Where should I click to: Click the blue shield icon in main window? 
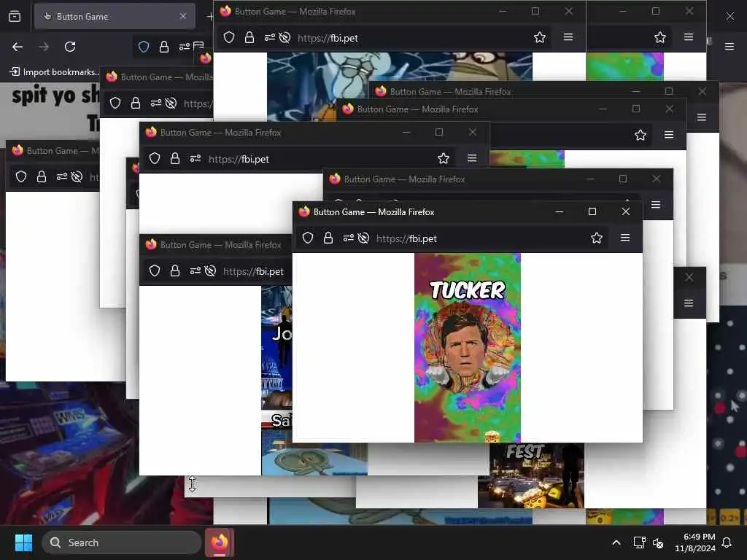click(x=144, y=47)
